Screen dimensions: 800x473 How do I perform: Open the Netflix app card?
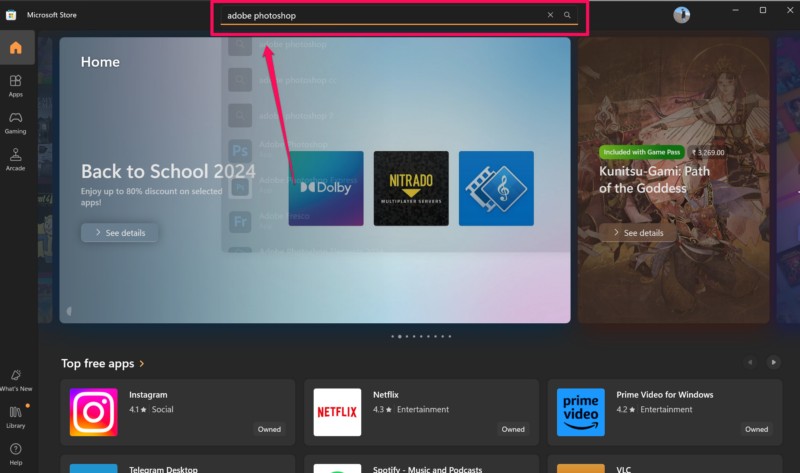pyautogui.click(x=421, y=412)
